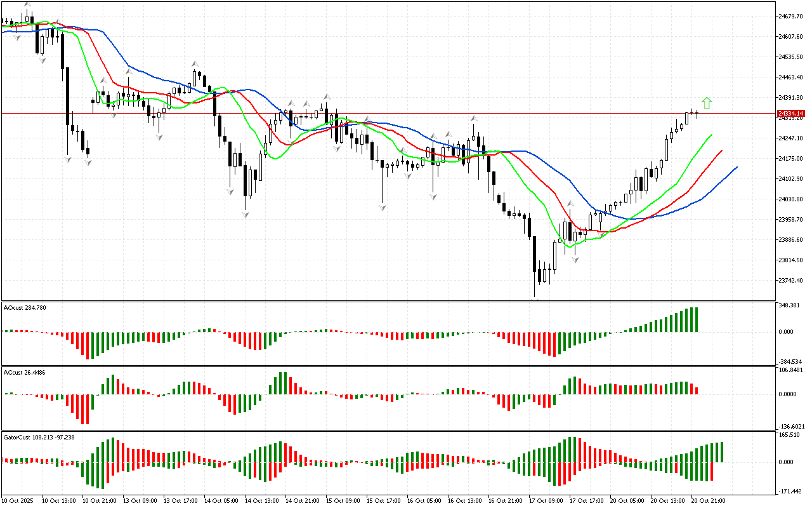Screen dimensions: 812x508
Task: Click the green up arrow signal icon
Action: 707,103
